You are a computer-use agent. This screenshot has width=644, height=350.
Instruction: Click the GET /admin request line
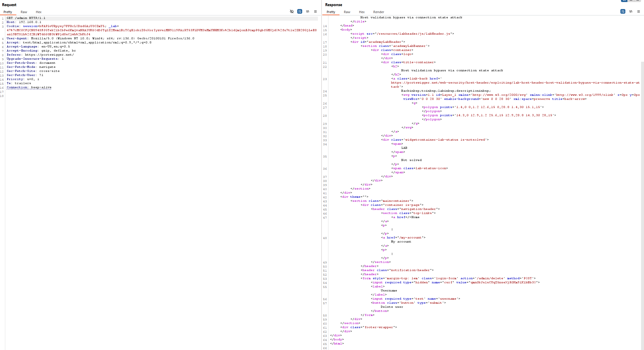[x=26, y=18]
